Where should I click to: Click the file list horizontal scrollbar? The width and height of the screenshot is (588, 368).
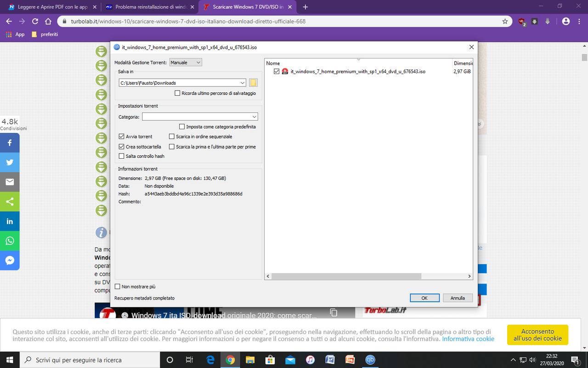pyautogui.click(x=346, y=276)
